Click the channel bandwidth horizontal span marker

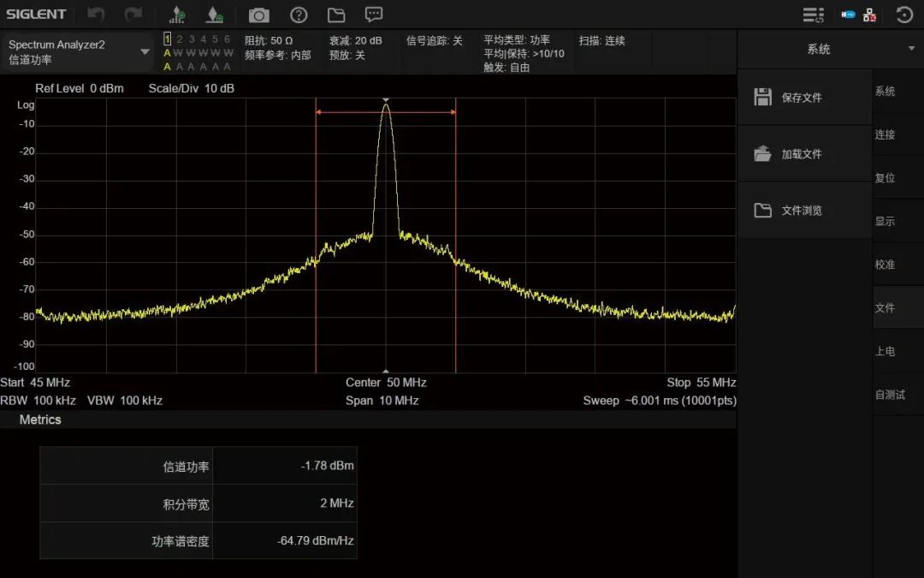(x=386, y=111)
